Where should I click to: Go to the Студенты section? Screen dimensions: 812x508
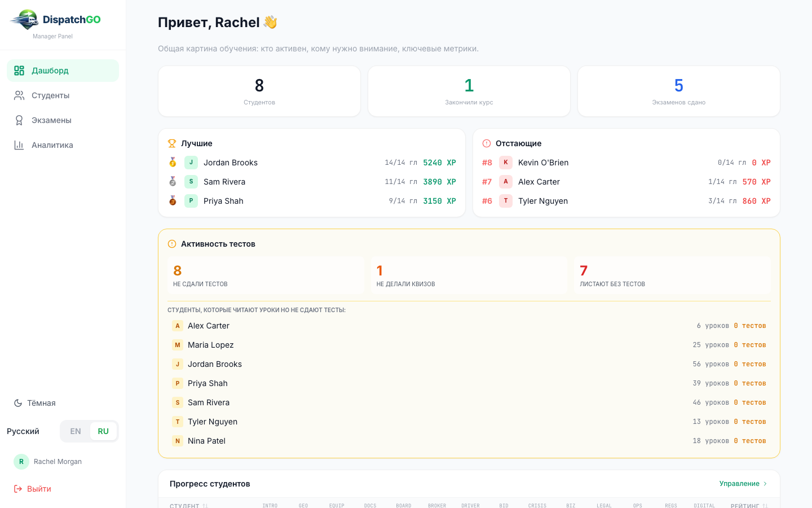tap(63, 95)
